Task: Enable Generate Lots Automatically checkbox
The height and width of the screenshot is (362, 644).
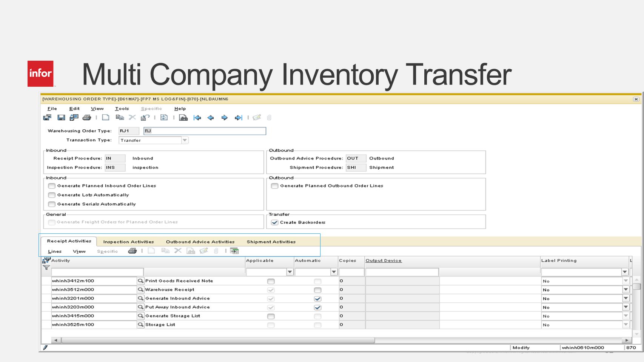Action: click(x=52, y=195)
